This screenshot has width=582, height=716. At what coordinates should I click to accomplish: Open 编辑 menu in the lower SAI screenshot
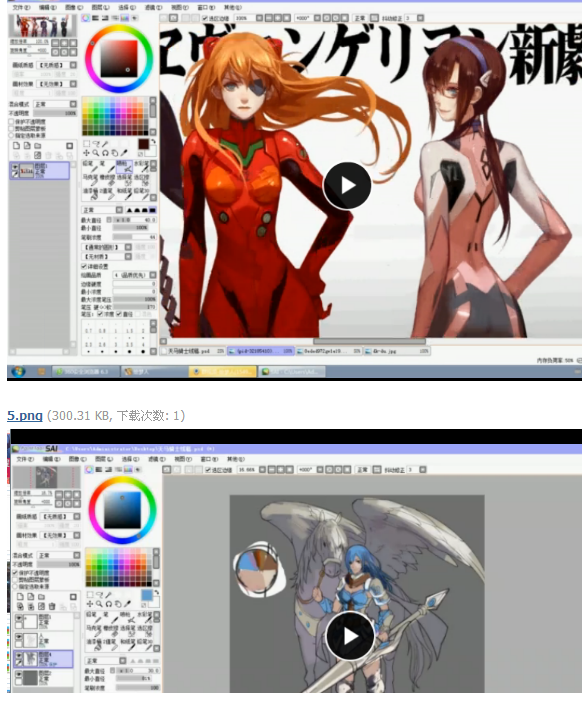[x=51, y=459]
